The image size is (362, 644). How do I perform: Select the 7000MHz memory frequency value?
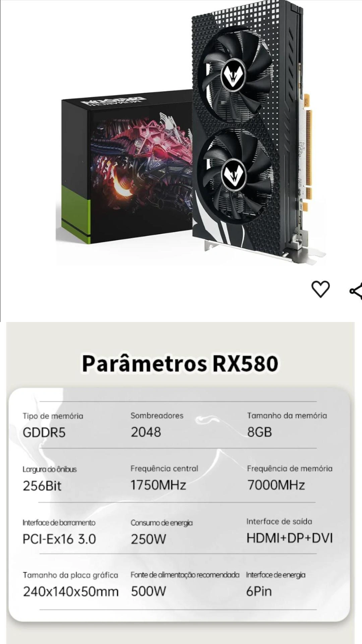[x=276, y=485]
